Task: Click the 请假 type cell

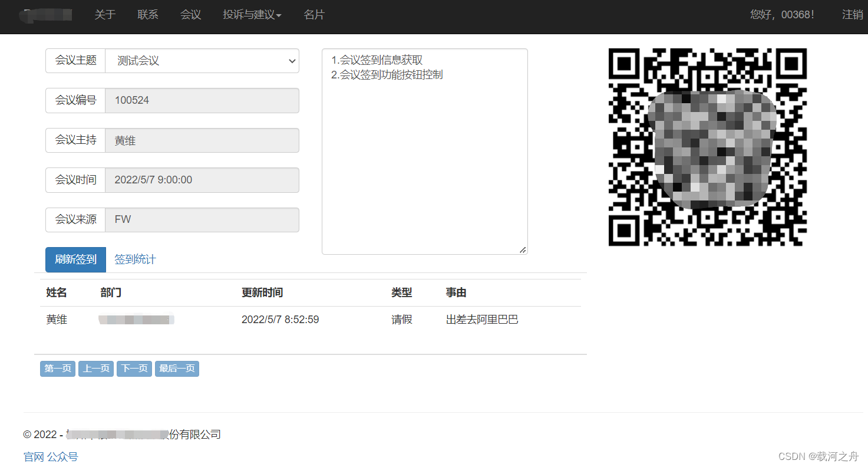Action: tap(402, 320)
